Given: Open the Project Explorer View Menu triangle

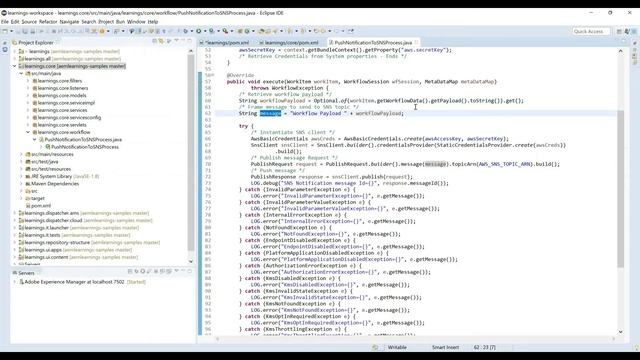Looking at the screenshot, I should 176,41.
